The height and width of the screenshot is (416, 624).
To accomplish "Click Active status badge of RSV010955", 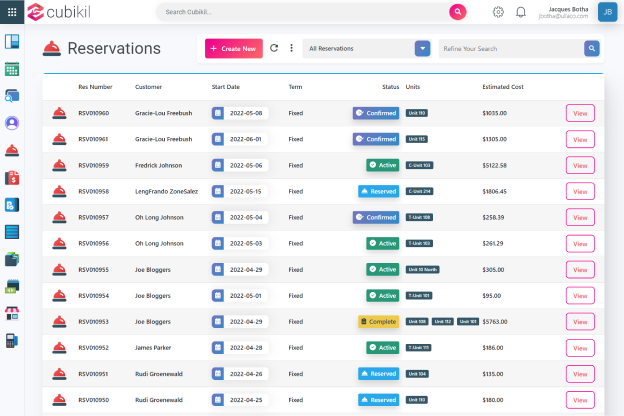I will (382, 270).
